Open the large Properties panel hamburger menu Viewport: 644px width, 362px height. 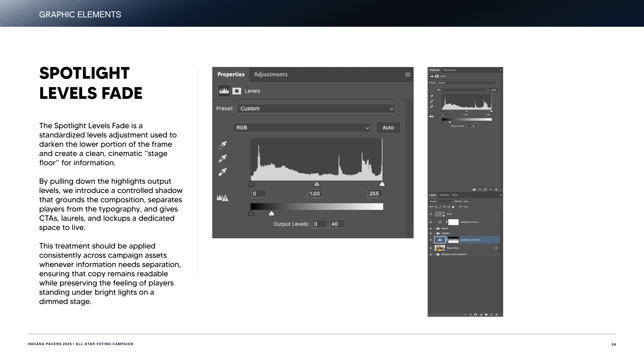point(408,74)
